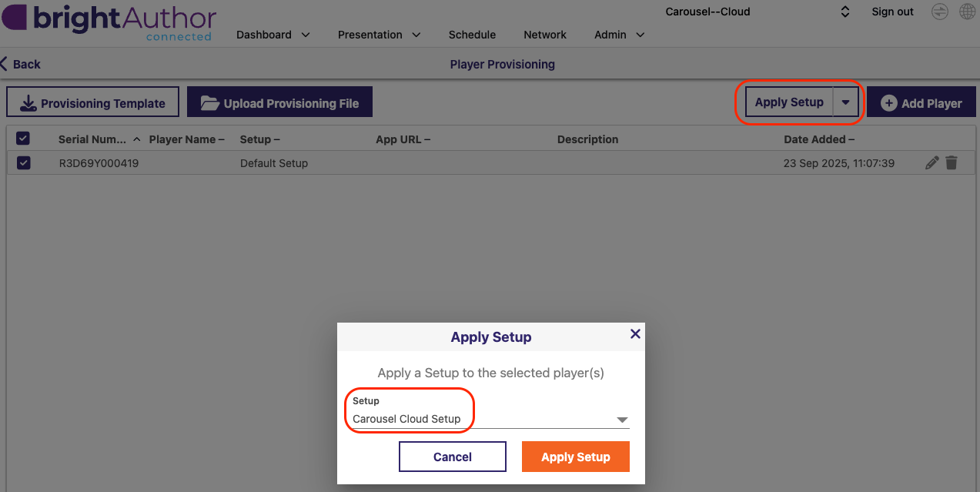Delete player R3D69Y000419 with trash icon
Viewport: 980px width, 492px height.
[x=952, y=162]
